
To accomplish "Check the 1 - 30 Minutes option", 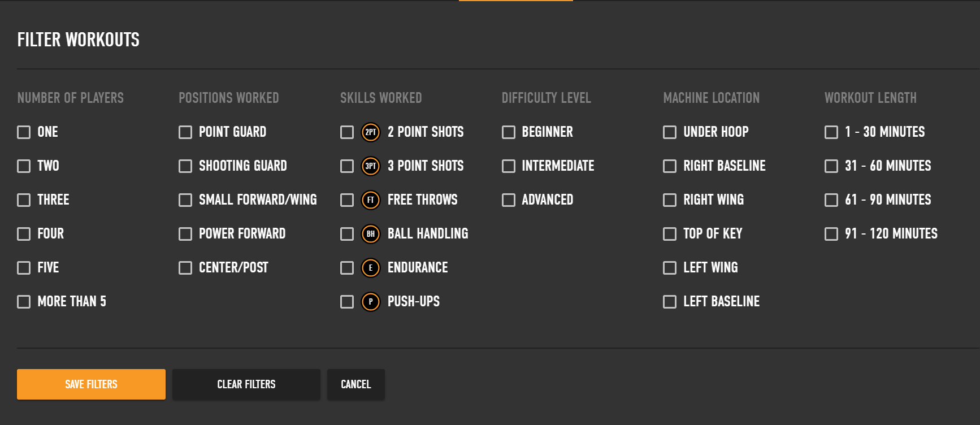I will point(831,132).
